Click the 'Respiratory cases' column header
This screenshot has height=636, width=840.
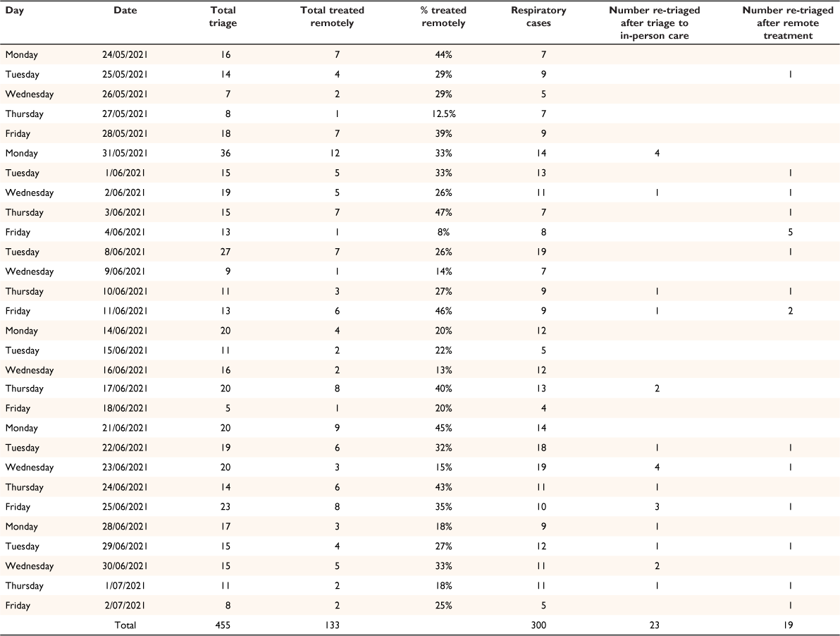(538, 17)
